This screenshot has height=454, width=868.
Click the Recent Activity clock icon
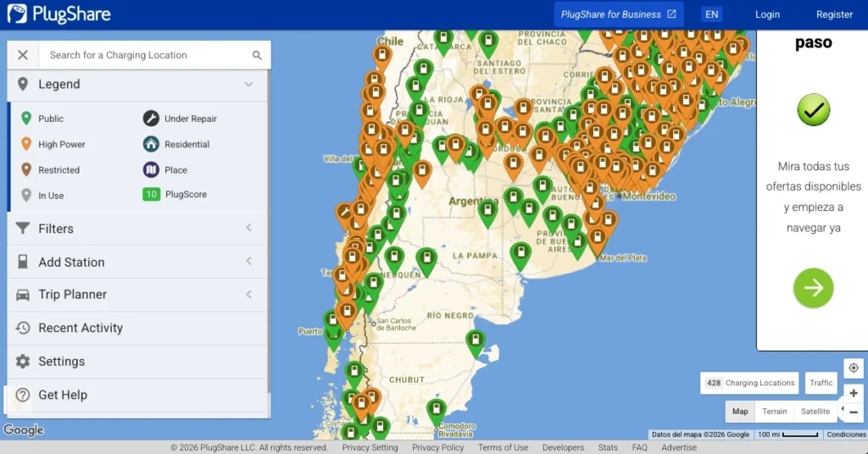pyautogui.click(x=23, y=328)
